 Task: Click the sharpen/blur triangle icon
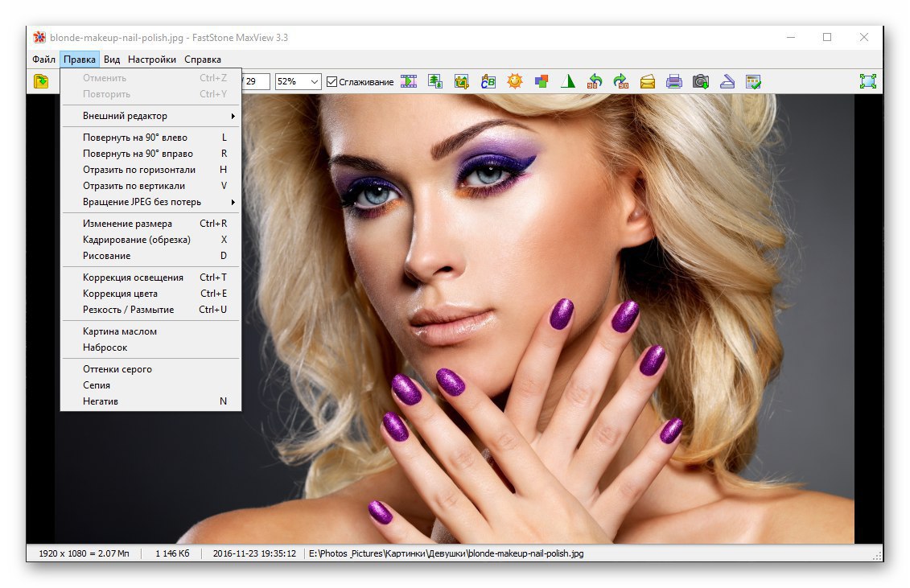click(x=567, y=82)
